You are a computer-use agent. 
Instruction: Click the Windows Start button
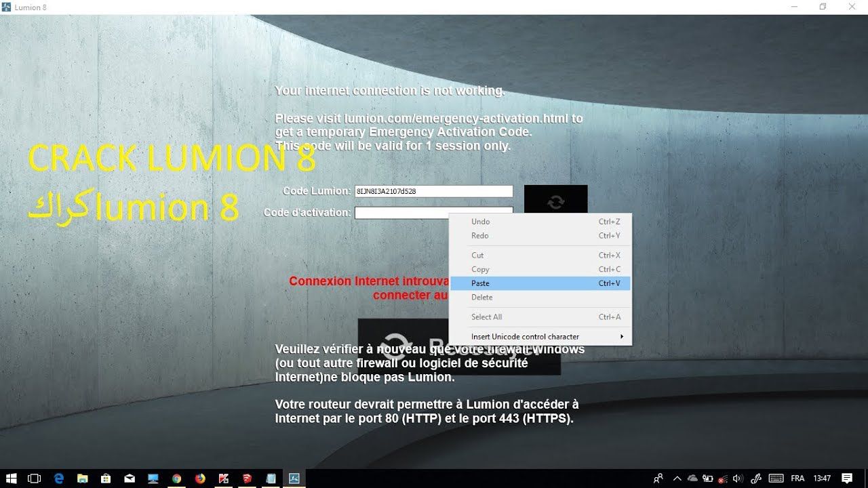[x=11, y=479]
